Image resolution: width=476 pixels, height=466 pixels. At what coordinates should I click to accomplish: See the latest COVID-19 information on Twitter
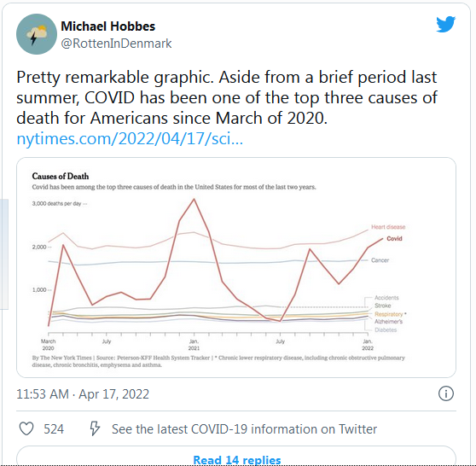click(x=244, y=429)
